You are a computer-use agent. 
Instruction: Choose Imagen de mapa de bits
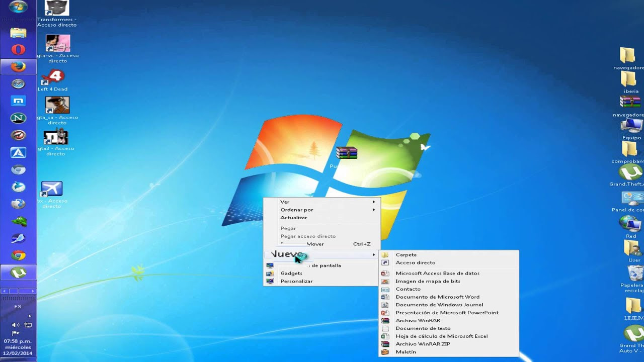[449, 282]
